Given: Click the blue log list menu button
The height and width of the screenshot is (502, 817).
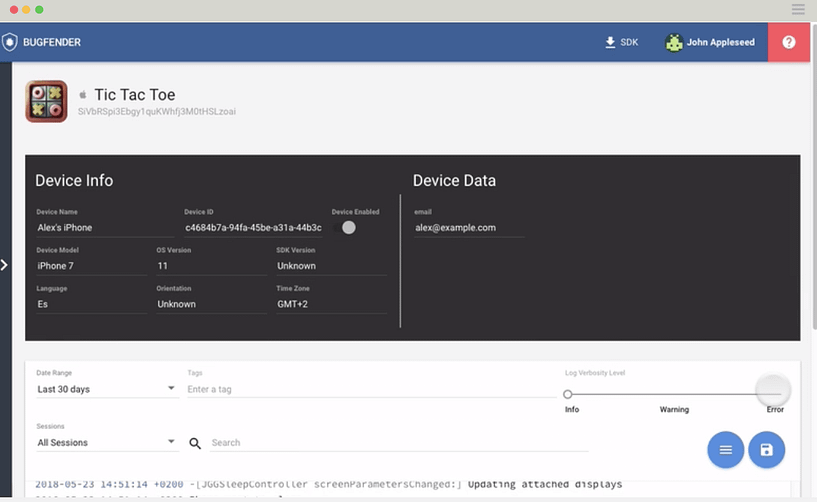Looking at the screenshot, I should (x=725, y=449).
